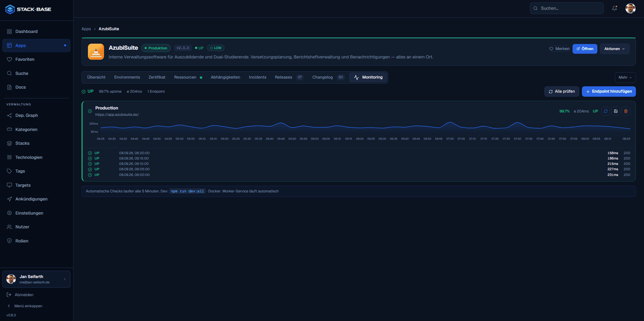Open Nutzer in the sidebar
Viewport: 644px width, 321px height.
point(36,227)
